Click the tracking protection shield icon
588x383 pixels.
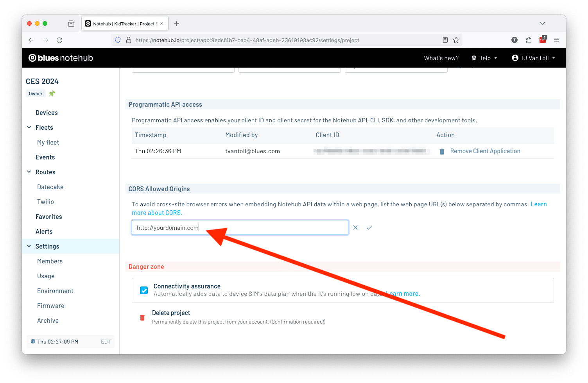(x=118, y=40)
